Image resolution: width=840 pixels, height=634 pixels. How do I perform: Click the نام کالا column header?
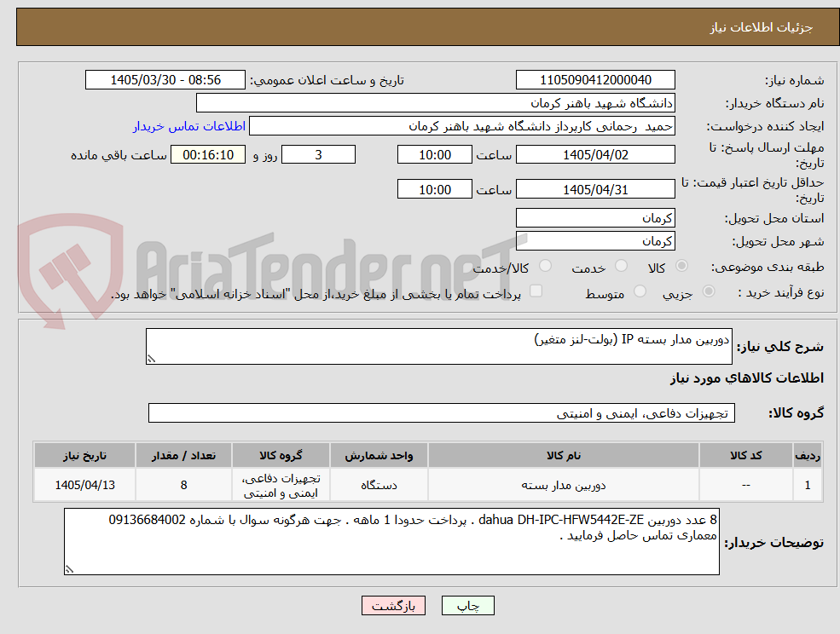coord(564,456)
